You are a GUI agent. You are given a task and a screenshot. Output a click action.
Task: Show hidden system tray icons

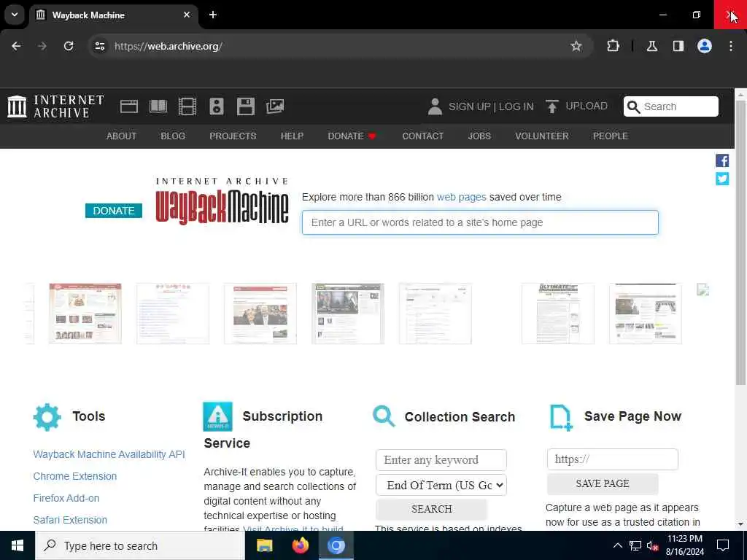coord(617,545)
